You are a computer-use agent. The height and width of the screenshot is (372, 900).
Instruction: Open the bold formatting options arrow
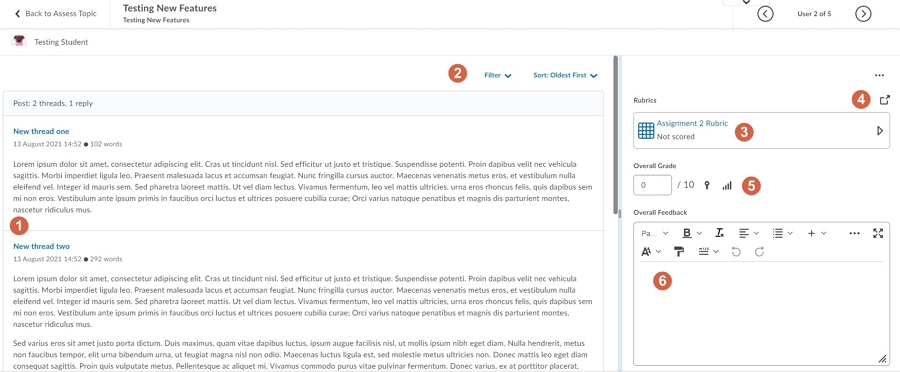tap(699, 233)
